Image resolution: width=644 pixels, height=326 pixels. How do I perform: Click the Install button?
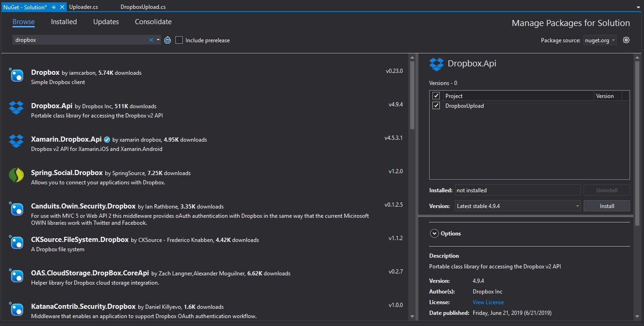coord(606,206)
